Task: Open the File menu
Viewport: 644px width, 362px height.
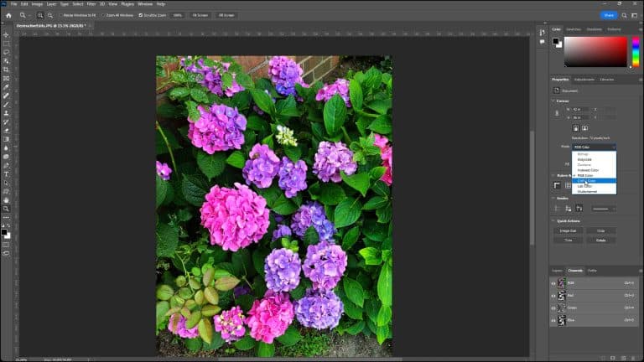Action: click(13, 4)
